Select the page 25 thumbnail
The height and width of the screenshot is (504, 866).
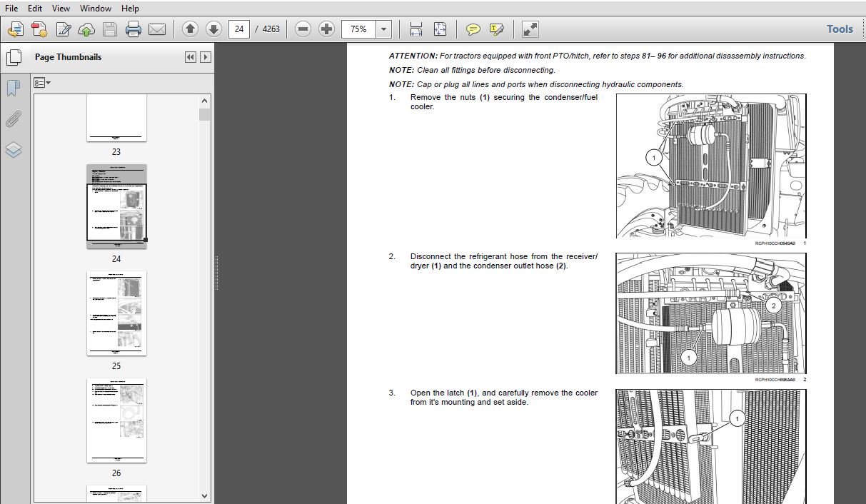tap(116, 313)
